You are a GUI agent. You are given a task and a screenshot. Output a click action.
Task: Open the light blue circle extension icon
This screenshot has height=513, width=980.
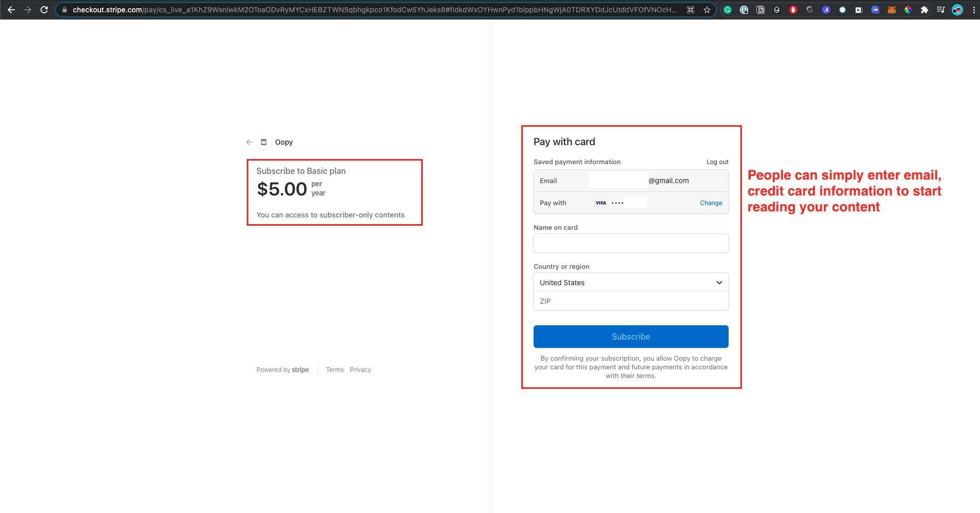coord(842,10)
